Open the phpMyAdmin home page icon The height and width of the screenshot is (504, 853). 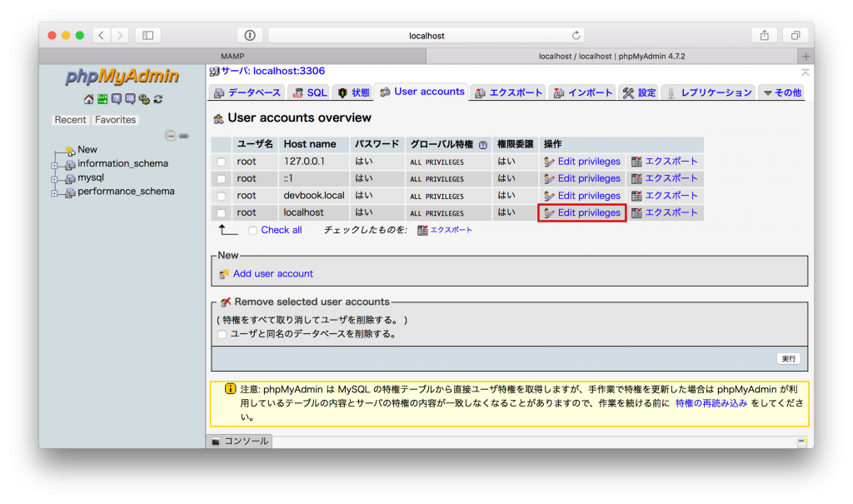[x=88, y=99]
